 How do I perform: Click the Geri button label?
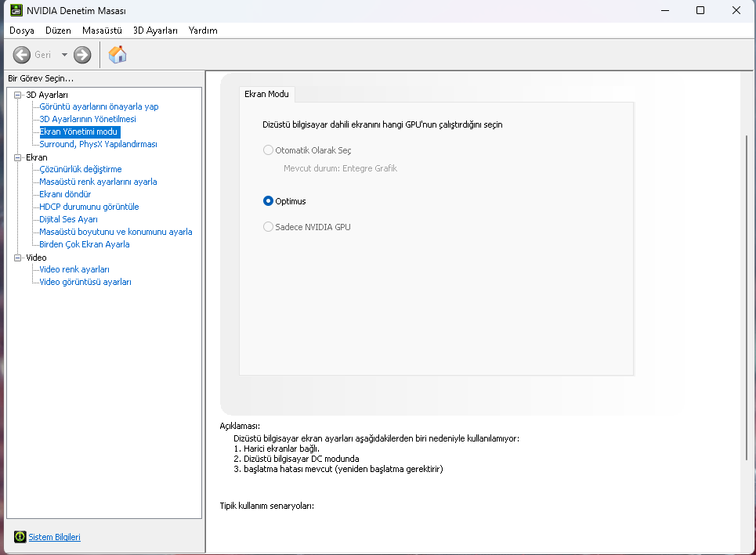42,55
